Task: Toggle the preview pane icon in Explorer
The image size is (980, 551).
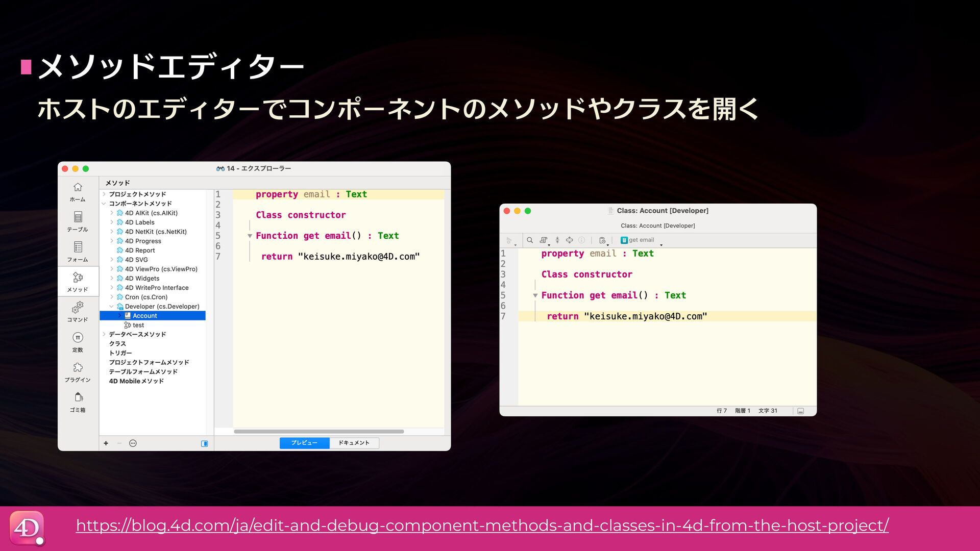Action: (205, 444)
